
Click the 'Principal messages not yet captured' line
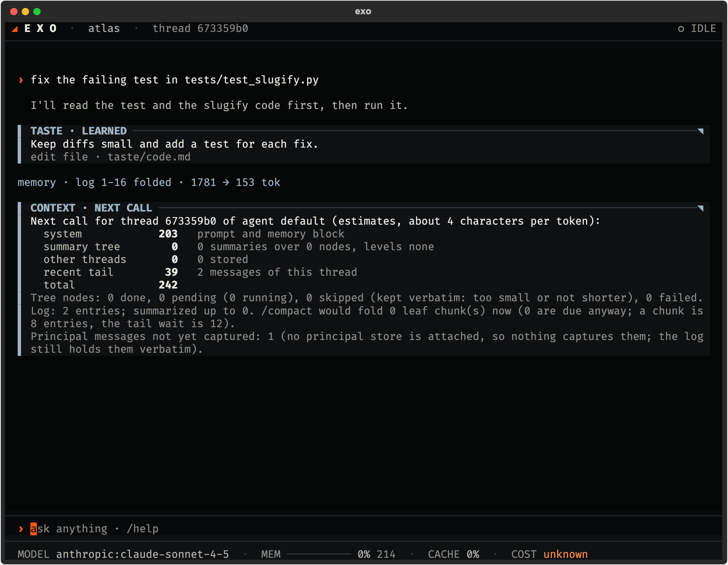click(x=367, y=343)
